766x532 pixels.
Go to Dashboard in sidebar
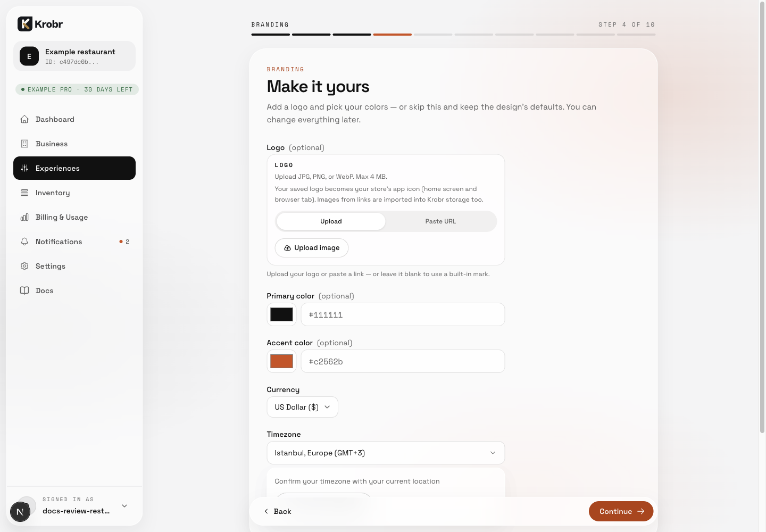(x=74, y=119)
